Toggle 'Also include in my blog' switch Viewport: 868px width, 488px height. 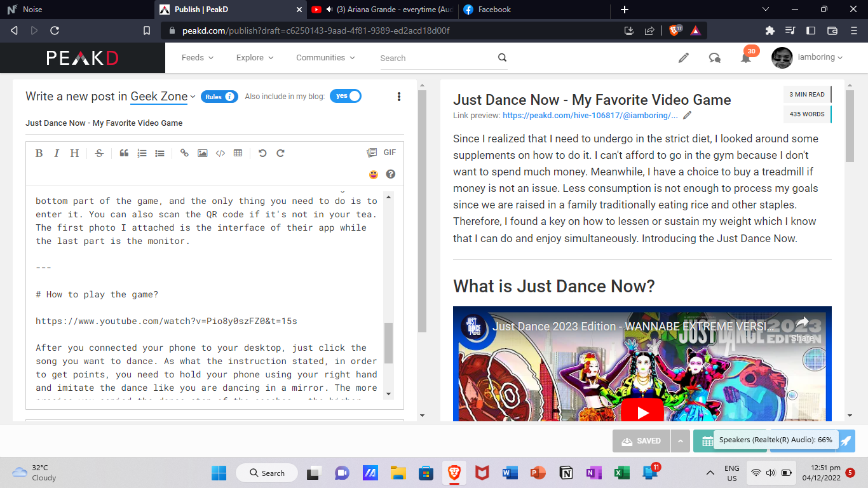click(346, 96)
